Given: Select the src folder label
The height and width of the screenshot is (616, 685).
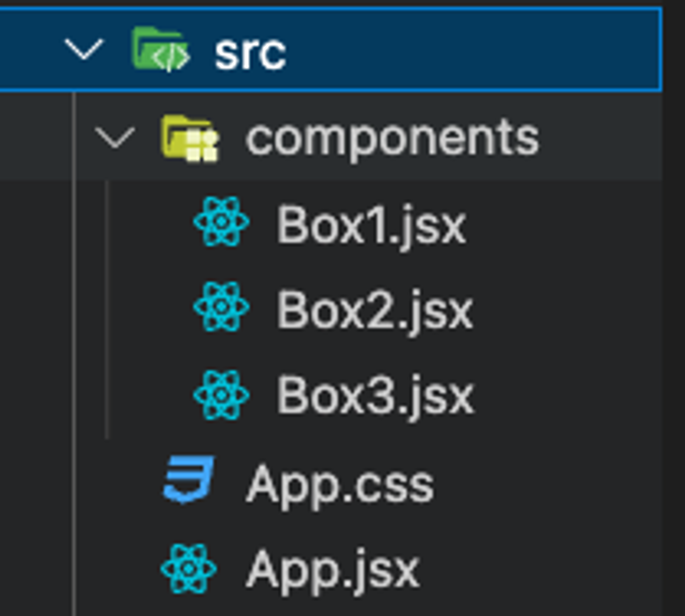Looking at the screenshot, I should [250, 53].
